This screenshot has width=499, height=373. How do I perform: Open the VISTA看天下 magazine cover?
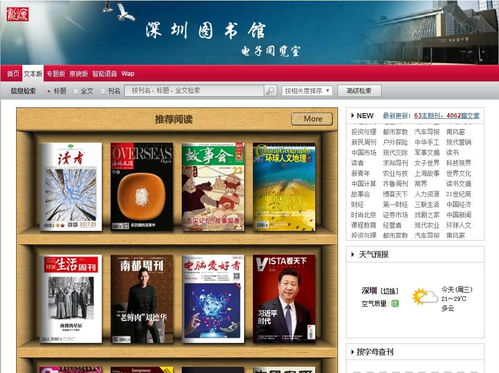point(284,299)
